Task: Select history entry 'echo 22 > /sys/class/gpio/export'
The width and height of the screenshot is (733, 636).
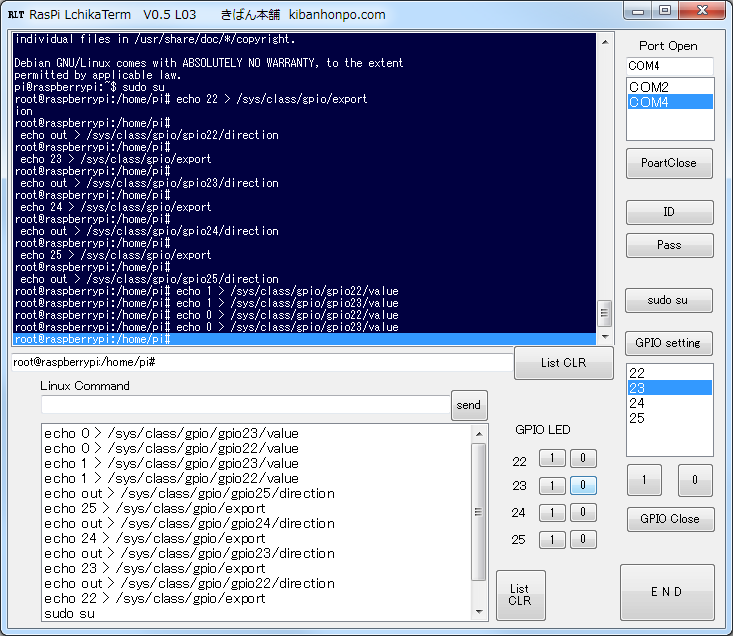Action: [x=257, y=599]
